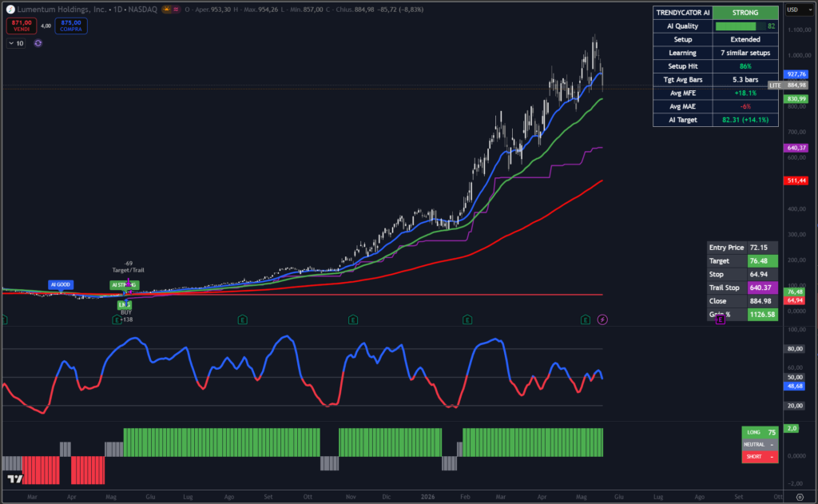This screenshot has width=818, height=504.
Task: Click the green 830,99 price scale label
Action: pos(796,98)
